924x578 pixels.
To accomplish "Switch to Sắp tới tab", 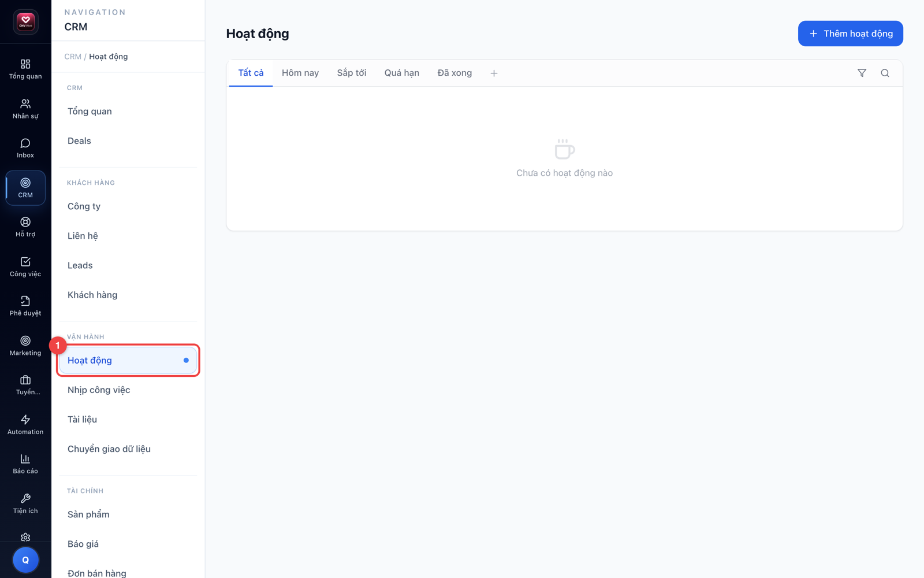I will (352, 73).
